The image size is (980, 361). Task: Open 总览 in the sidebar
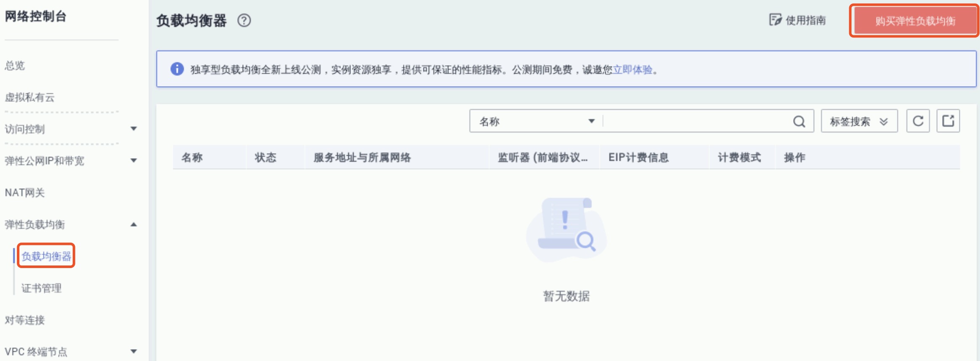pos(15,66)
